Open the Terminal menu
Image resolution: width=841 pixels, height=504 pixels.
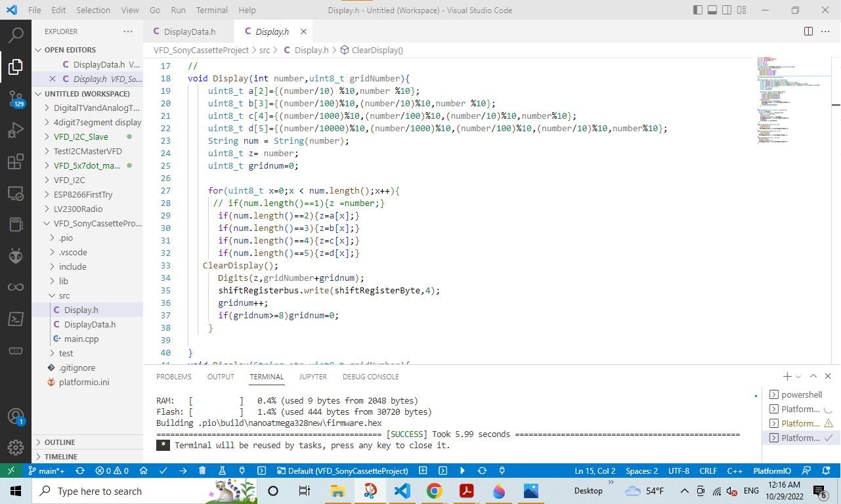point(211,10)
